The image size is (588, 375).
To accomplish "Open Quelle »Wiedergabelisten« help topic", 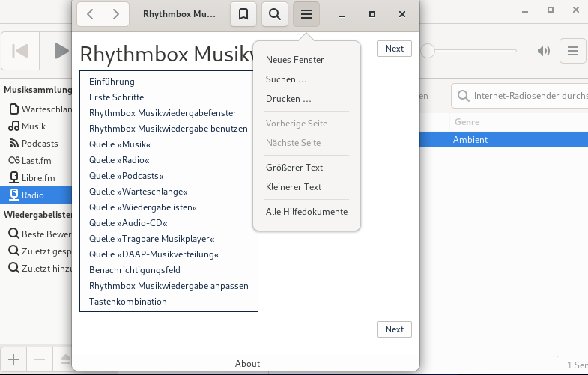I will click(x=143, y=207).
